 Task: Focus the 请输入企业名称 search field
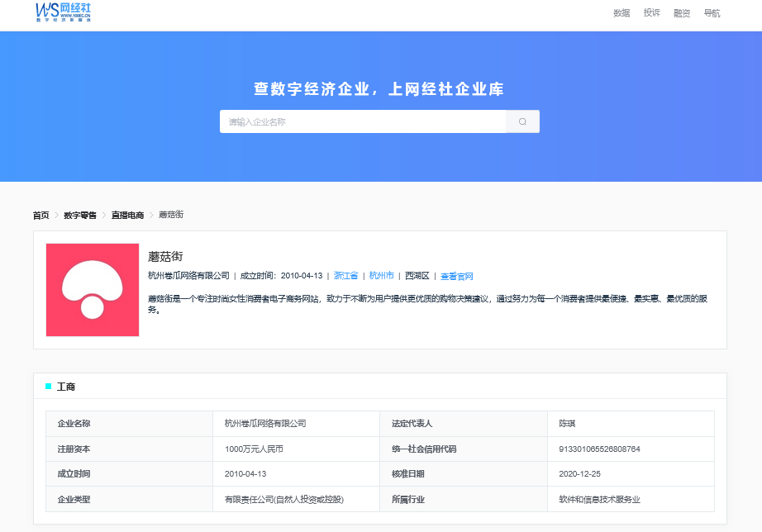(363, 121)
